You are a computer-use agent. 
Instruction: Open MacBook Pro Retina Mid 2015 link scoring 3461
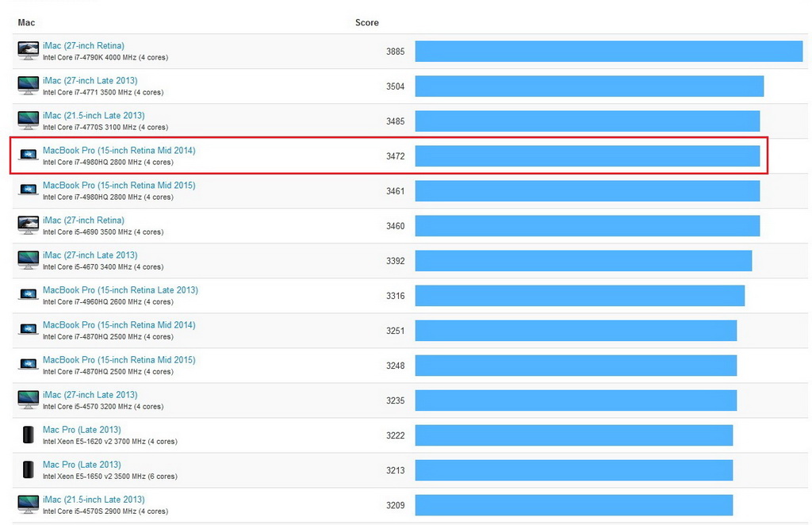pyautogui.click(x=119, y=185)
